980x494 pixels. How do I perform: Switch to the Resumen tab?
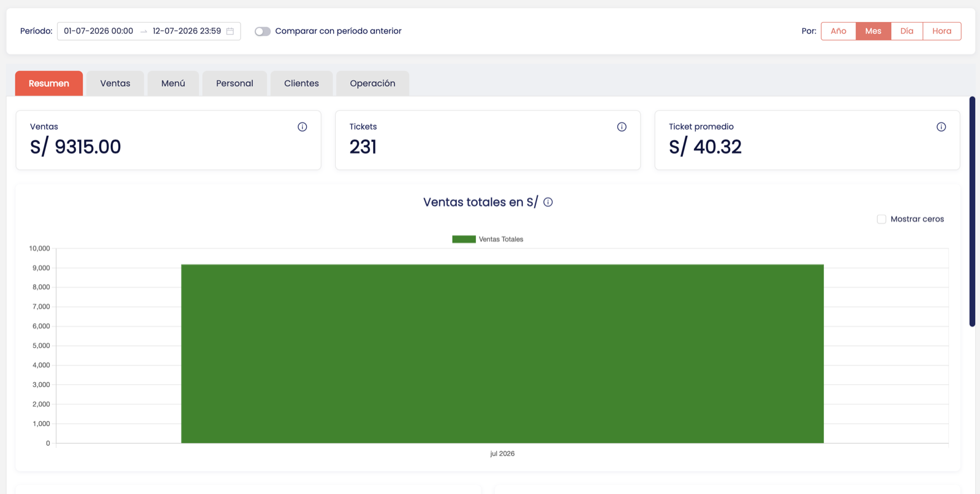49,83
